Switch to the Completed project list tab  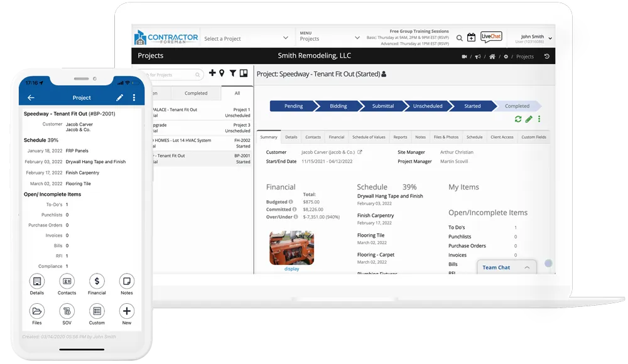click(x=196, y=94)
